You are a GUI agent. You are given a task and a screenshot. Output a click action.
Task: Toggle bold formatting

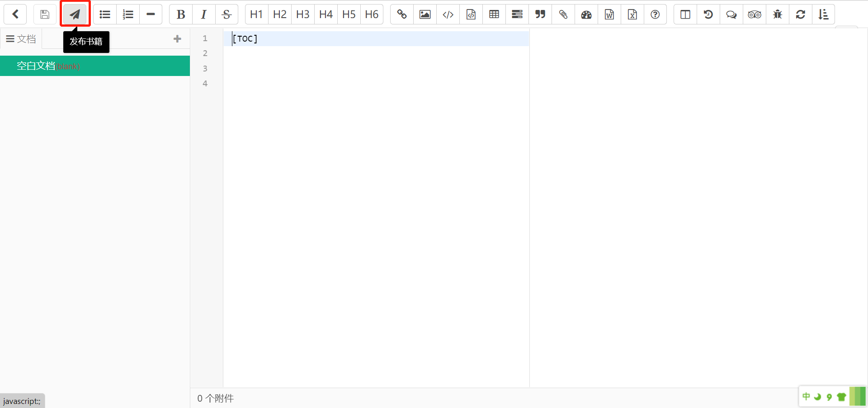pos(181,14)
